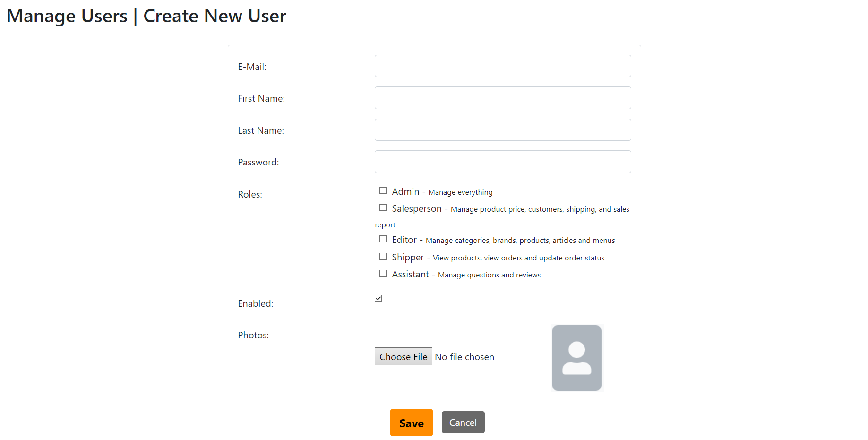This screenshot has width=868, height=440.
Task: Enable the Salesperson role
Action: [x=383, y=207]
